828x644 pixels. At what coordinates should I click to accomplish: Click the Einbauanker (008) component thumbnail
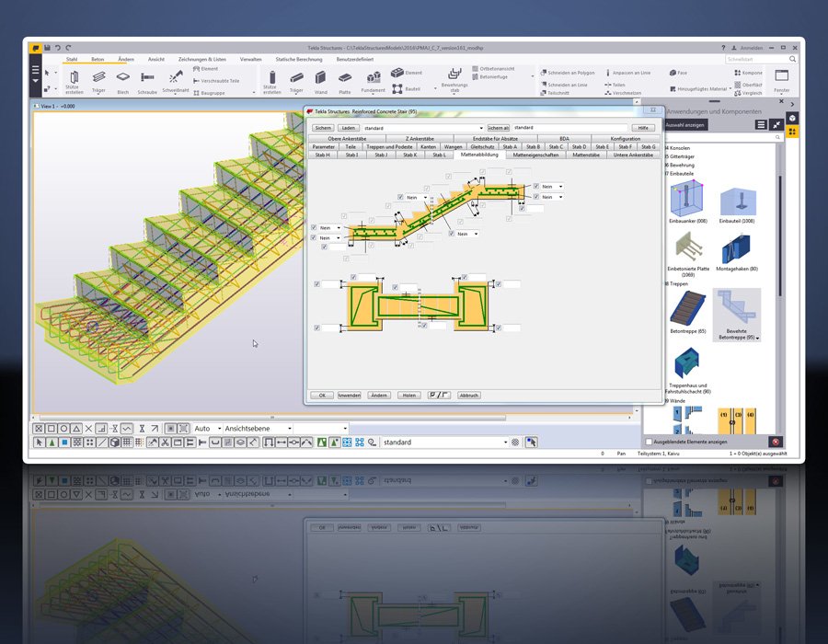coord(686,199)
